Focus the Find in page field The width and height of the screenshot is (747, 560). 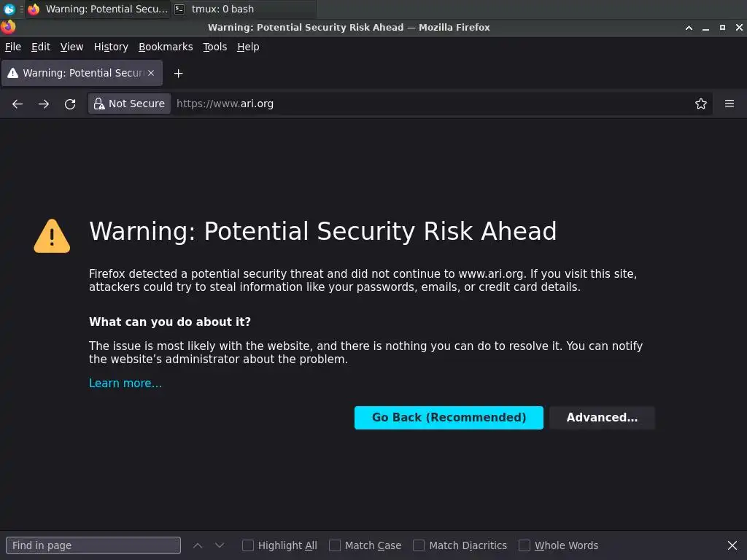point(93,545)
